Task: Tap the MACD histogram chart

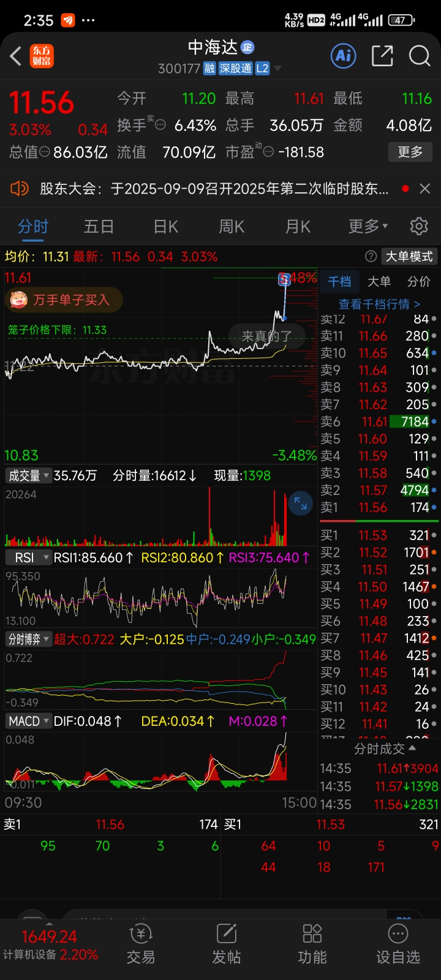Action: (x=161, y=761)
